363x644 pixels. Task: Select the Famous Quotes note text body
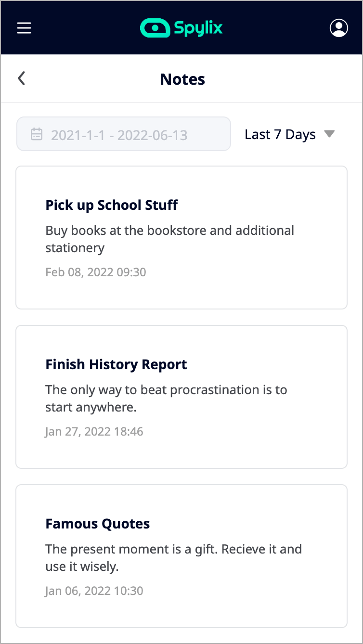(x=173, y=557)
